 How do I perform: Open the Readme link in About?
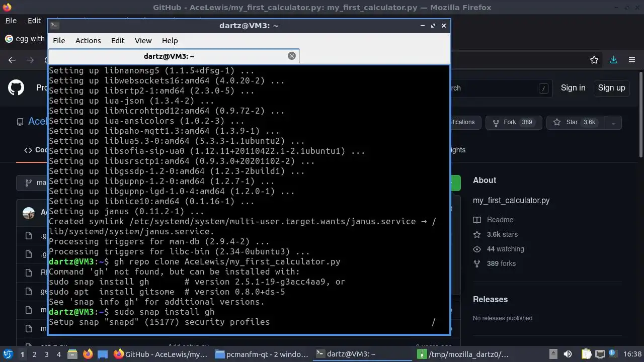(x=500, y=220)
